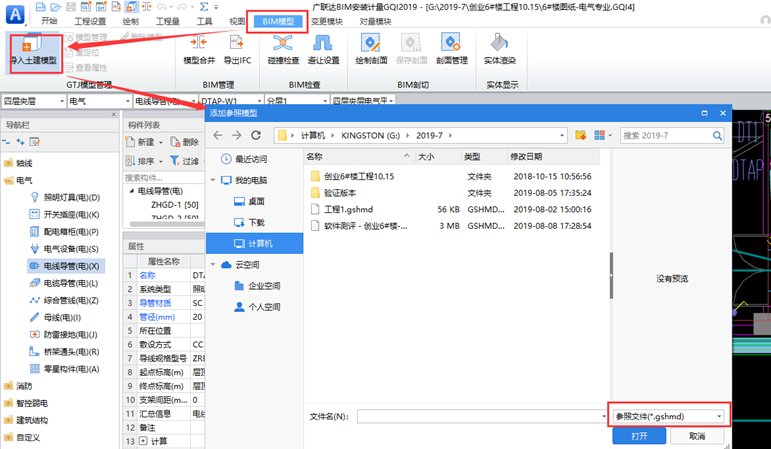
Task: Click the 取消 button
Action: click(698, 437)
